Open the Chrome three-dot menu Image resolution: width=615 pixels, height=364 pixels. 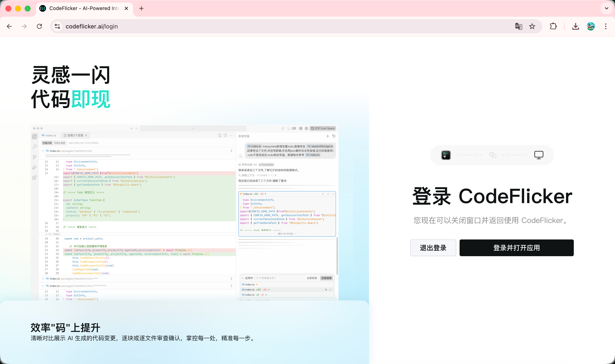(x=605, y=26)
